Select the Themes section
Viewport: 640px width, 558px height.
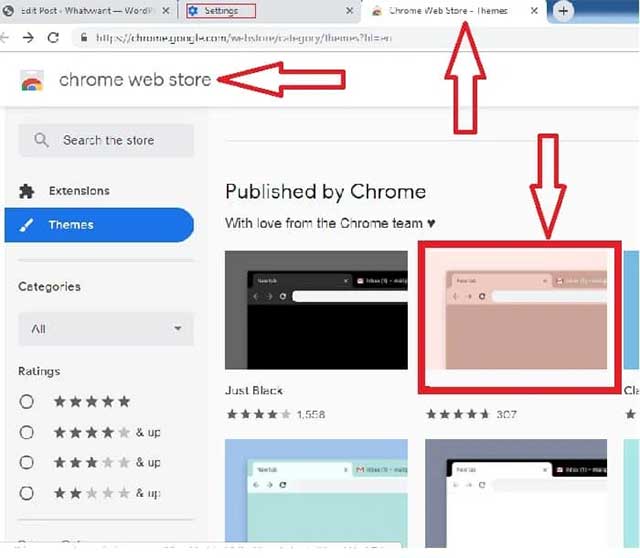99,225
